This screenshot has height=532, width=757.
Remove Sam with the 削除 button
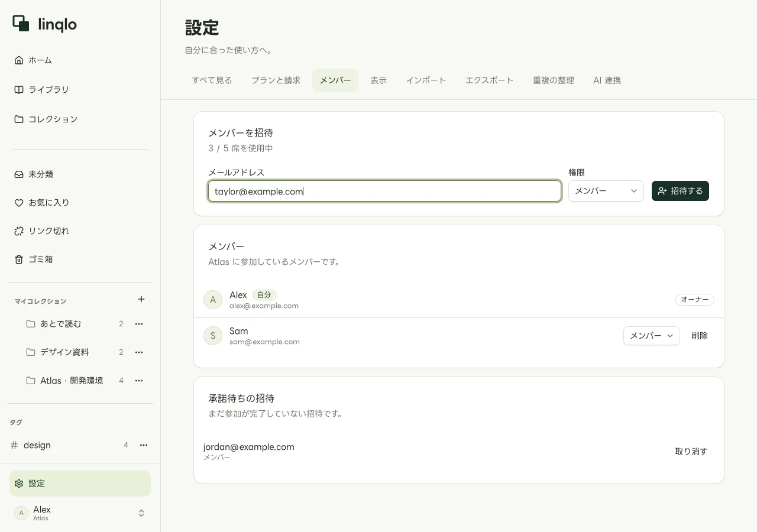(x=700, y=336)
